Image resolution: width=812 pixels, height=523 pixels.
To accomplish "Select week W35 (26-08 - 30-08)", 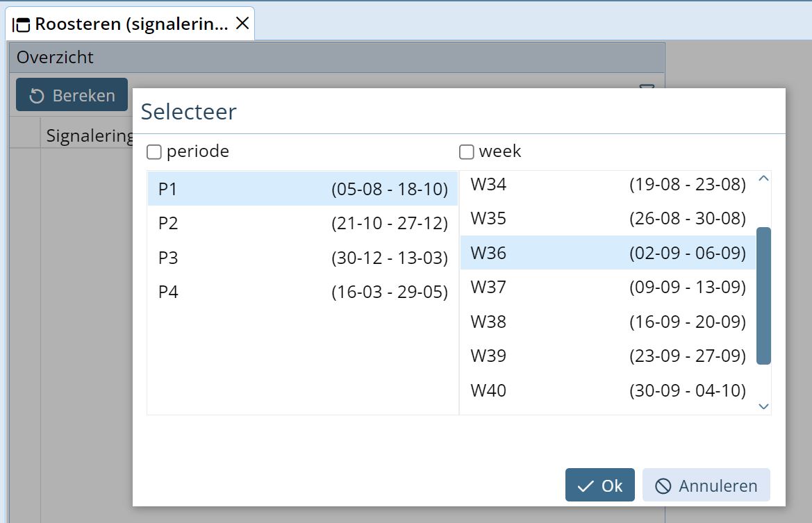I will (608, 218).
